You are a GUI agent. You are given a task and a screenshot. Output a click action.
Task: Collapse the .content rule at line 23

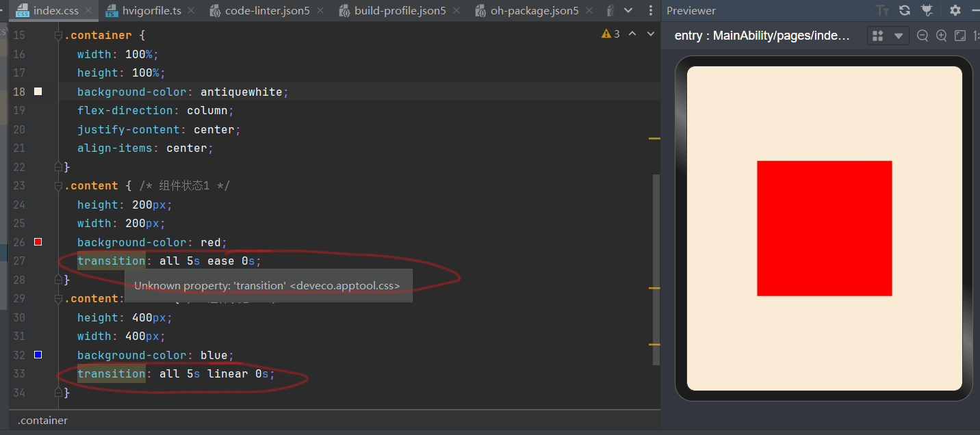click(x=58, y=186)
